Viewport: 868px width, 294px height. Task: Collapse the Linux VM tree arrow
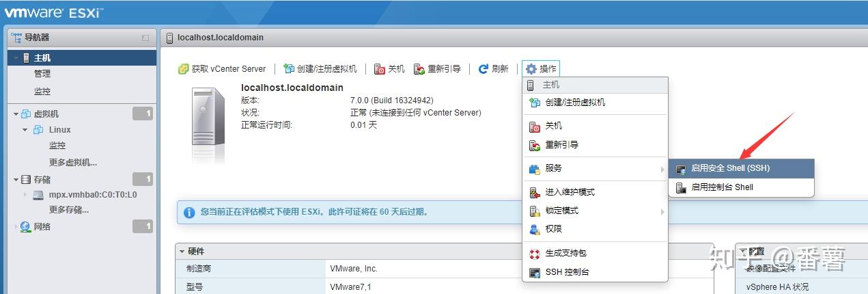point(25,130)
